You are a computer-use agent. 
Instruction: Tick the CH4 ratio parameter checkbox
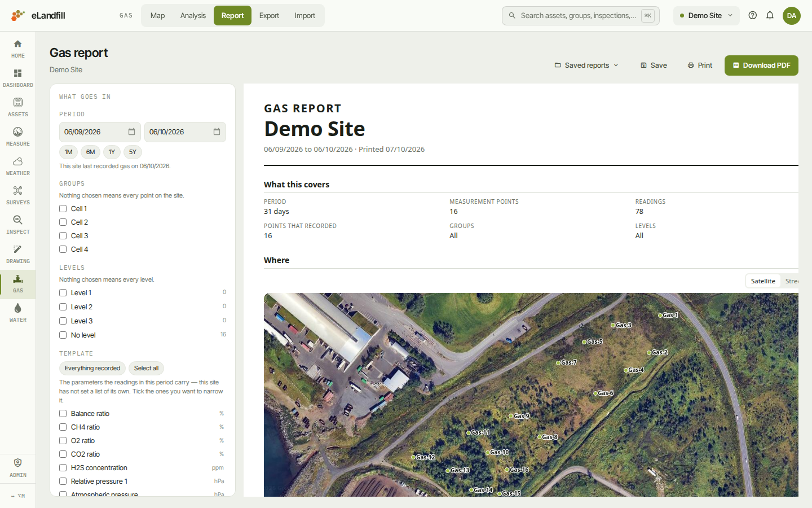(x=63, y=427)
